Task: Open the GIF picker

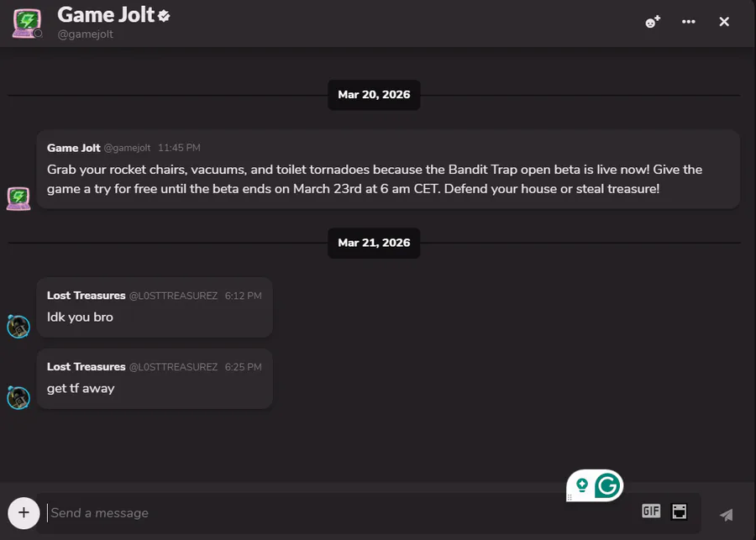Action: pos(651,511)
